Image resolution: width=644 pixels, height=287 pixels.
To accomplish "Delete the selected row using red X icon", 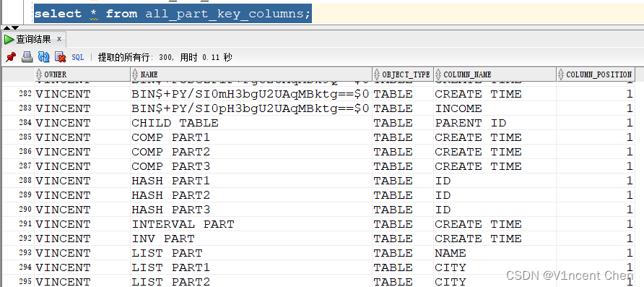I will click(x=61, y=57).
